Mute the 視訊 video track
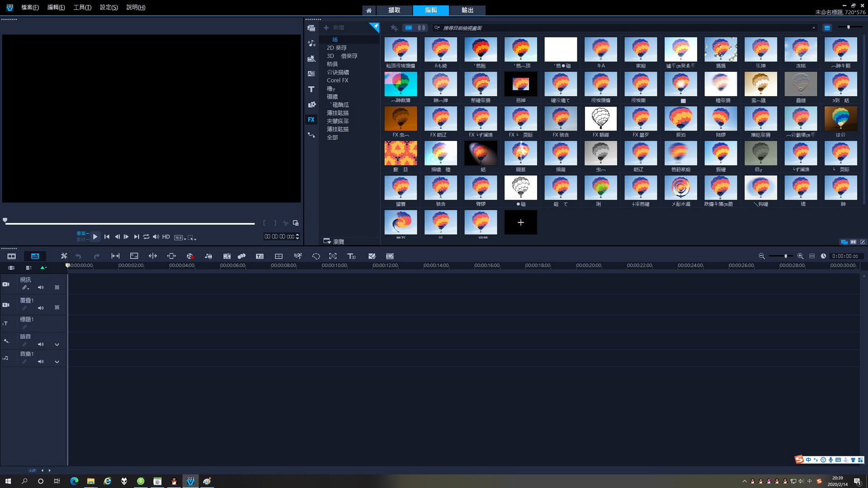Viewport: 868px width, 488px height. (41, 287)
